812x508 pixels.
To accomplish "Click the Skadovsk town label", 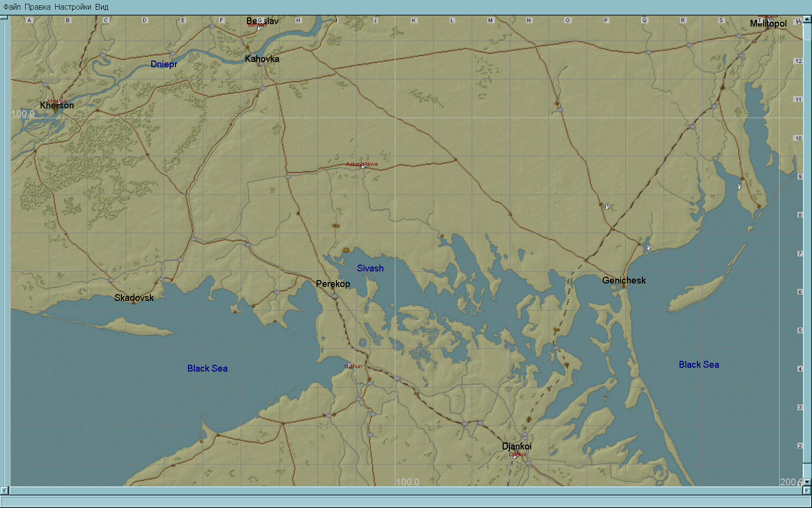I will pyautogui.click(x=134, y=298).
